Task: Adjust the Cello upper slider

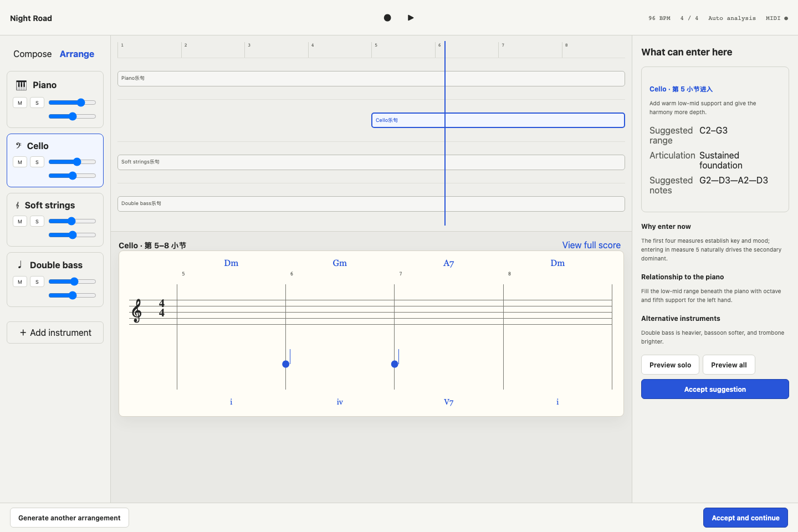Action: tap(72, 162)
